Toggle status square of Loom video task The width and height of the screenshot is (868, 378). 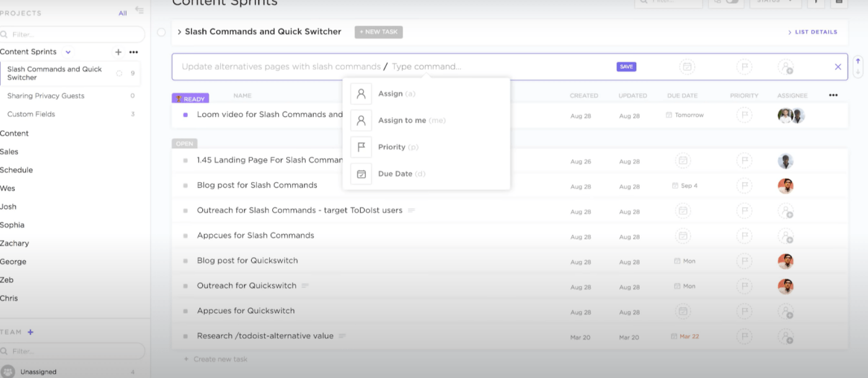click(x=185, y=115)
